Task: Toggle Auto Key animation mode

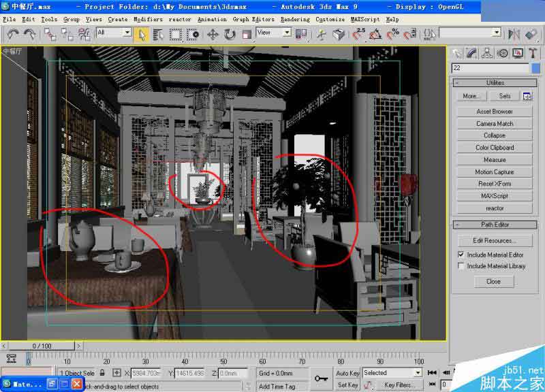Action: (348, 372)
